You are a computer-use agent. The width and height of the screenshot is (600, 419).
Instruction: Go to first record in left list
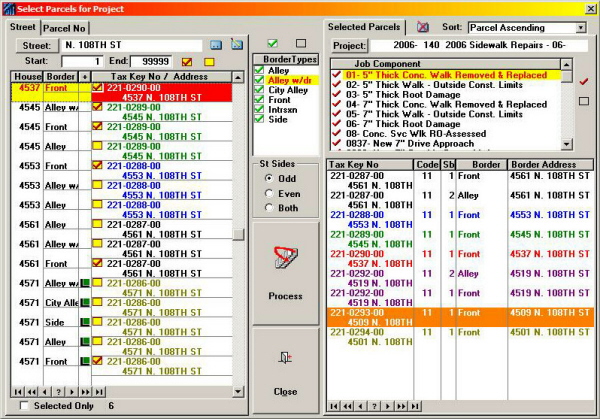[x=18, y=392]
